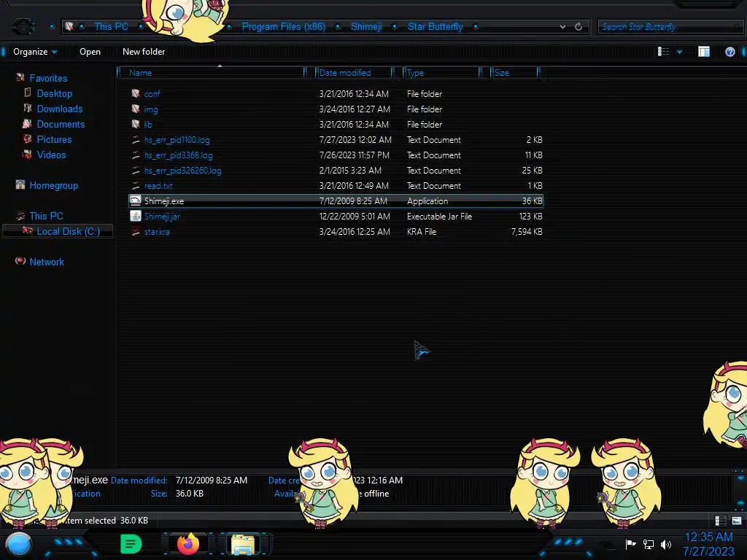
Task: Select the conf folder name
Action: coord(152,94)
